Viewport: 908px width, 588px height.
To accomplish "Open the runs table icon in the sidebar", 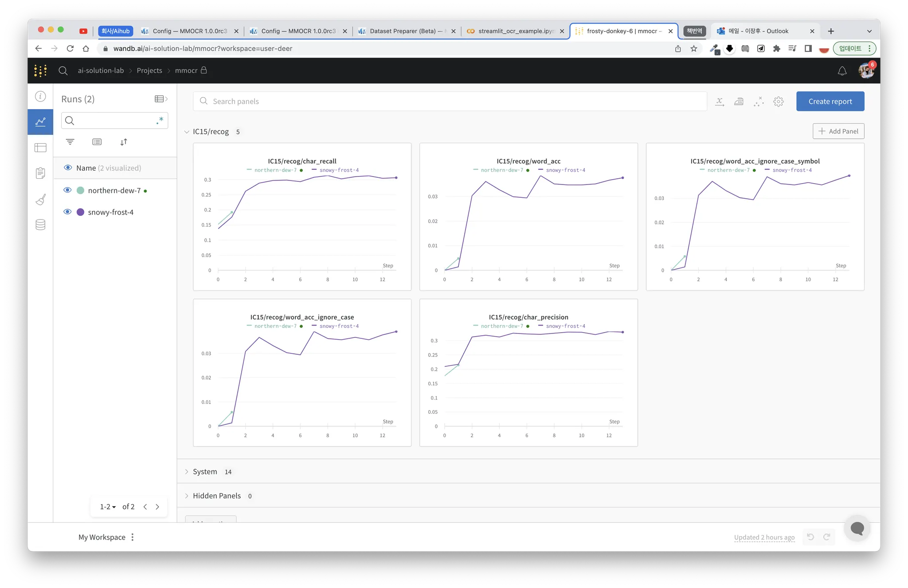I will [40, 148].
